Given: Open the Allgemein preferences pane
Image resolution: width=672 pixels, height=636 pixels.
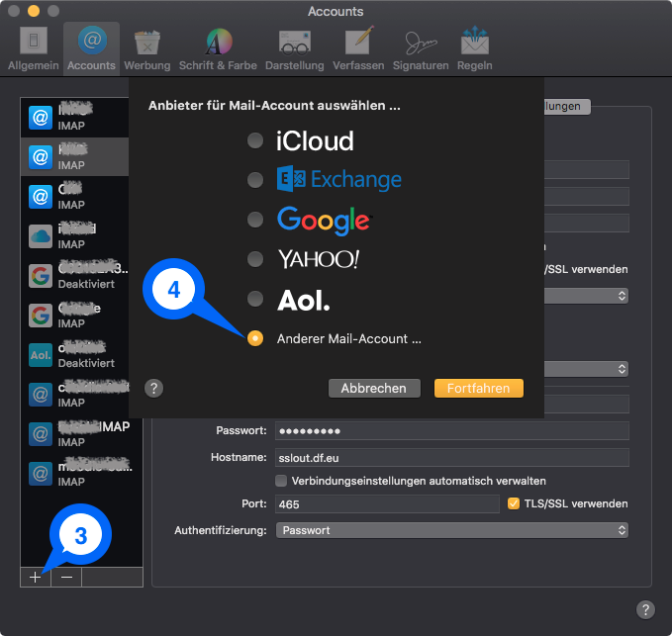Looking at the screenshot, I should (x=33, y=48).
